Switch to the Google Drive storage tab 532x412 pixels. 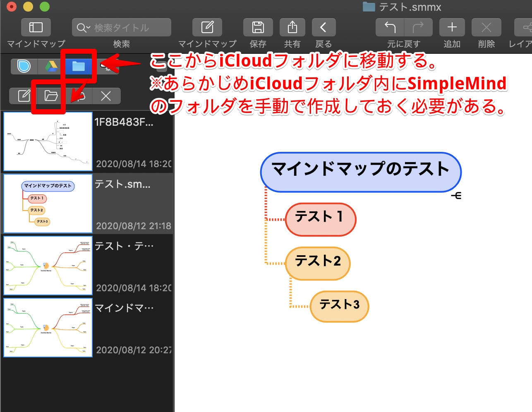[51, 66]
